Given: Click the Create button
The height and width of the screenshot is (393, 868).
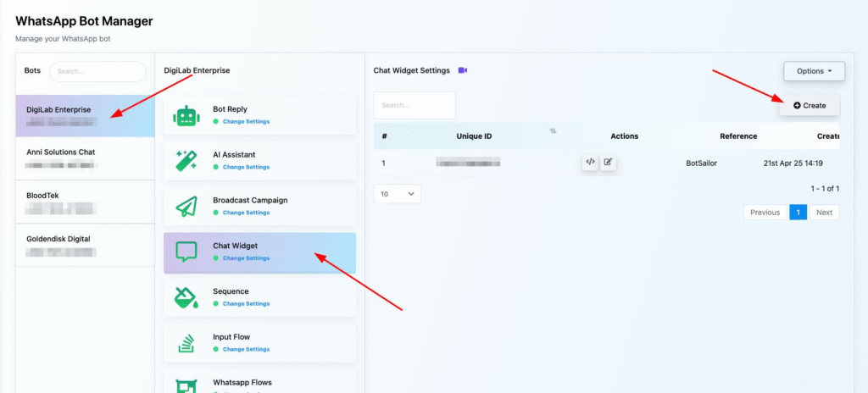Looking at the screenshot, I should point(810,105).
